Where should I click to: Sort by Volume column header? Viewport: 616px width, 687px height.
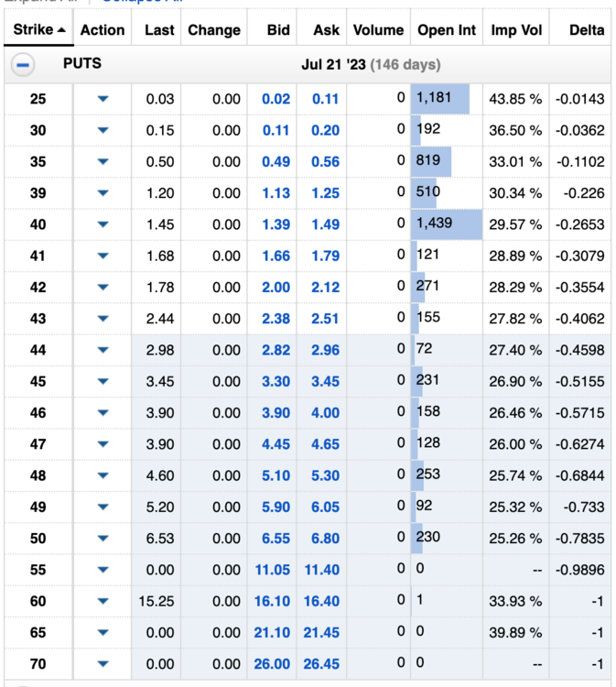[x=378, y=30]
